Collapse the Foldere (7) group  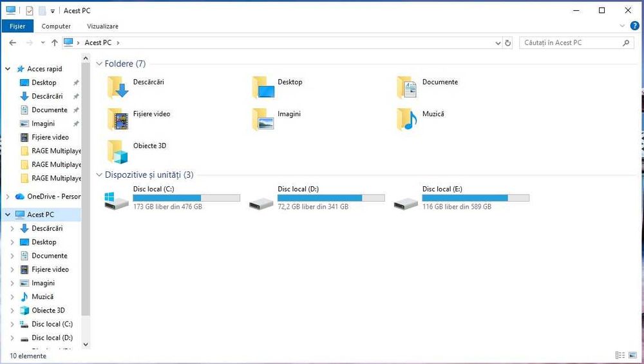99,64
